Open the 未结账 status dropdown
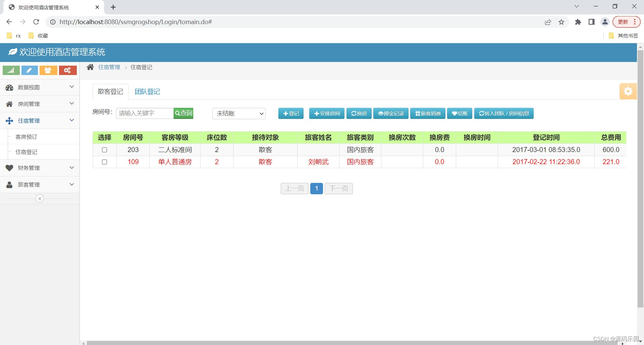The image size is (644, 345). 238,113
